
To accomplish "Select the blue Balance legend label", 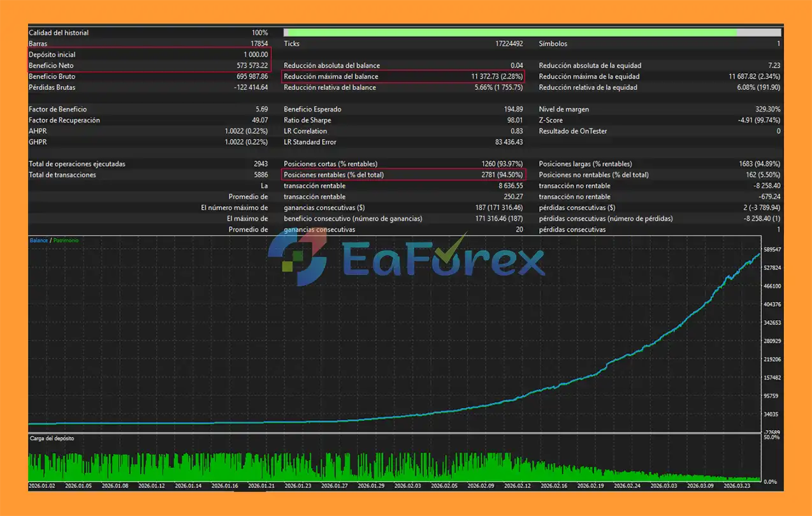I will [x=39, y=240].
